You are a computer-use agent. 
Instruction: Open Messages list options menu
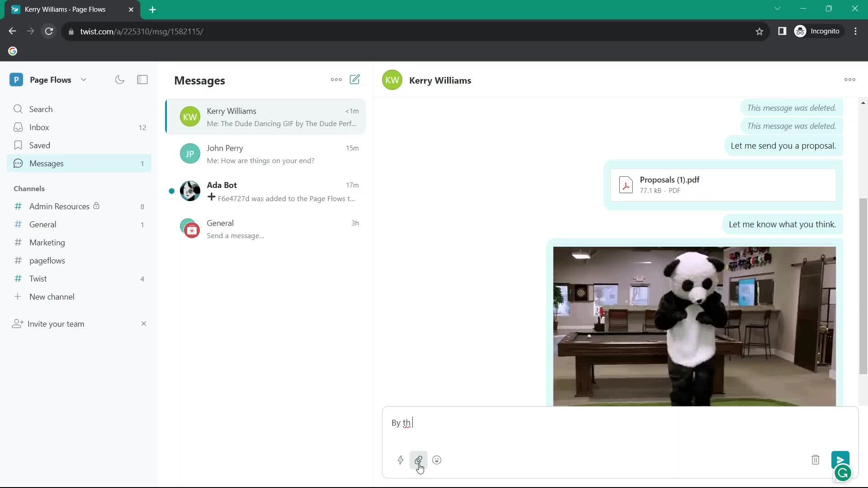tap(336, 80)
